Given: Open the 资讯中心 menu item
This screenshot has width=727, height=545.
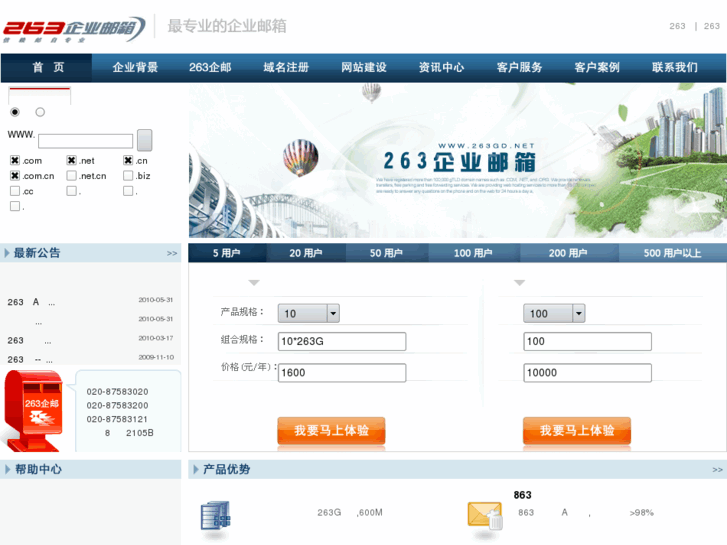Looking at the screenshot, I should (441, 68).
